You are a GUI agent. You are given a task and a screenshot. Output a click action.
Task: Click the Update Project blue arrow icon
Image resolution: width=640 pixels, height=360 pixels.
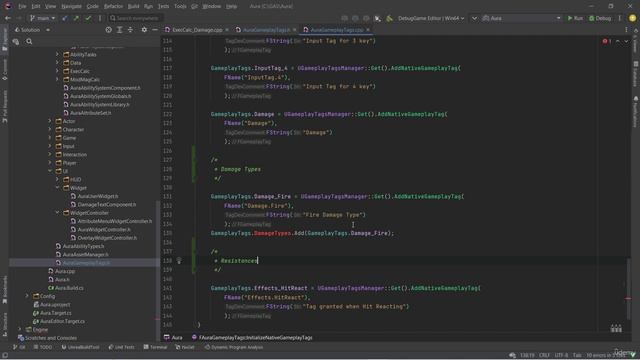click(64, 18)
